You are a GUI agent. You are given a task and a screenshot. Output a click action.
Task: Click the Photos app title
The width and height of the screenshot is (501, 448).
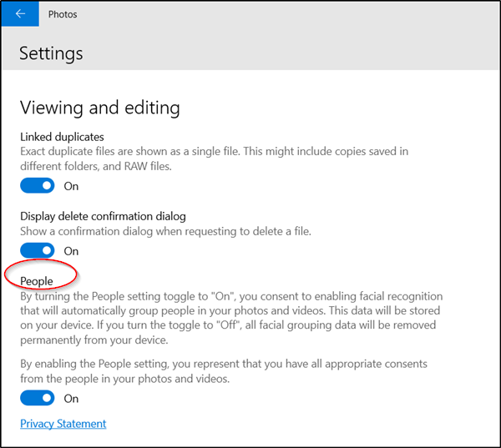(63, 14)
